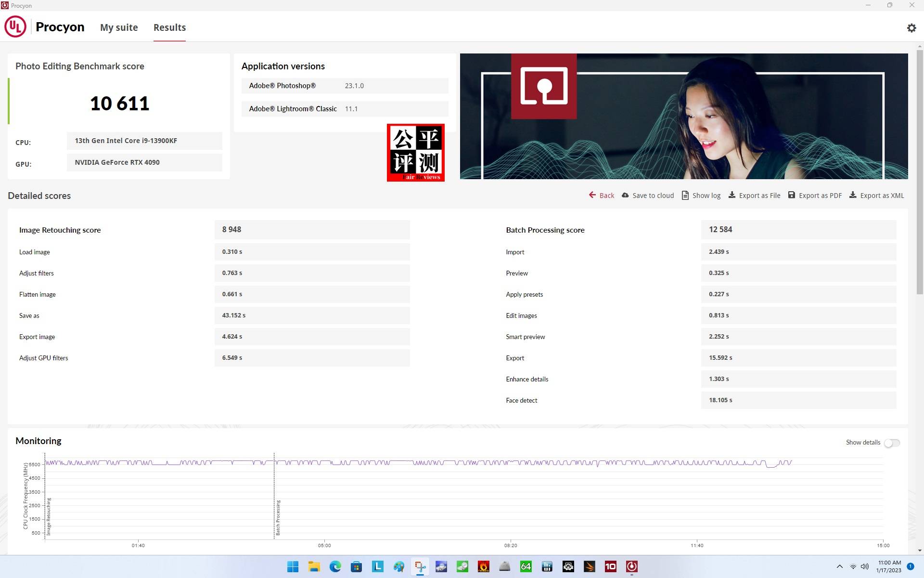Click the photo editing banner image

click(x=683, y=116)
